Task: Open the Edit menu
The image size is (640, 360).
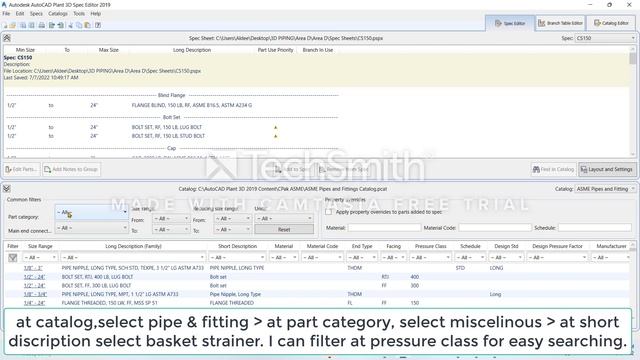Action: point(20,13)
